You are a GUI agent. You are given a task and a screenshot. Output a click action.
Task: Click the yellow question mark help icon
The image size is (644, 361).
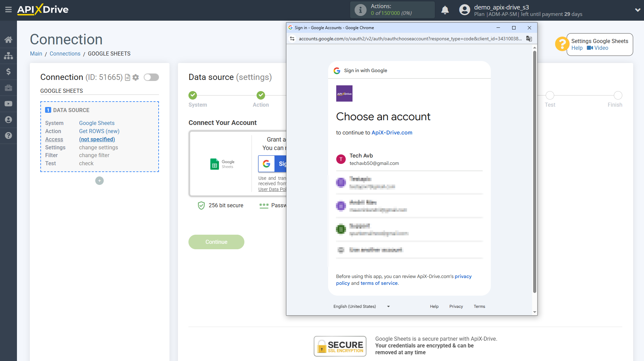(x=562, y=44)
